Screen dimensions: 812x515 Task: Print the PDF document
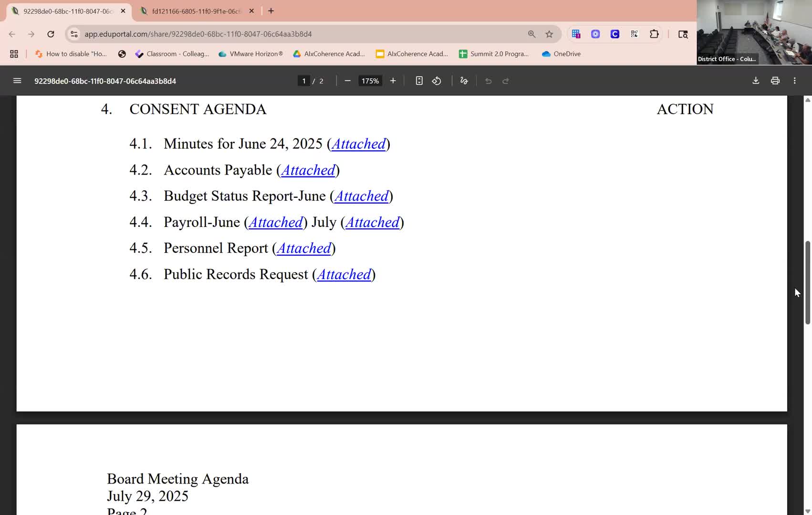(x=775, y=81)
